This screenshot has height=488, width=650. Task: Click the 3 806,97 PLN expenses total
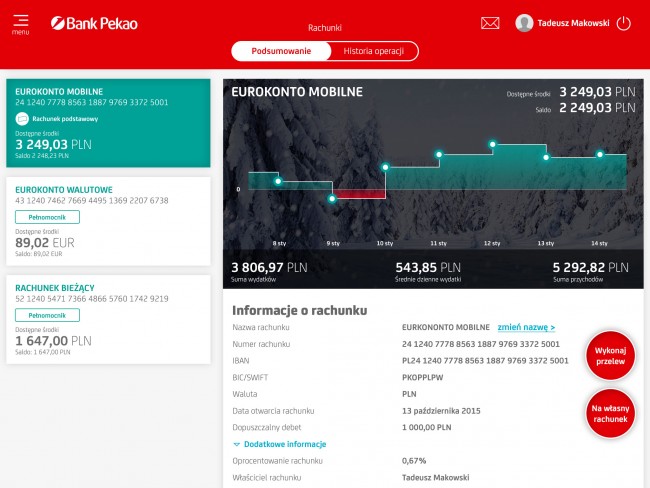(269, 267)
